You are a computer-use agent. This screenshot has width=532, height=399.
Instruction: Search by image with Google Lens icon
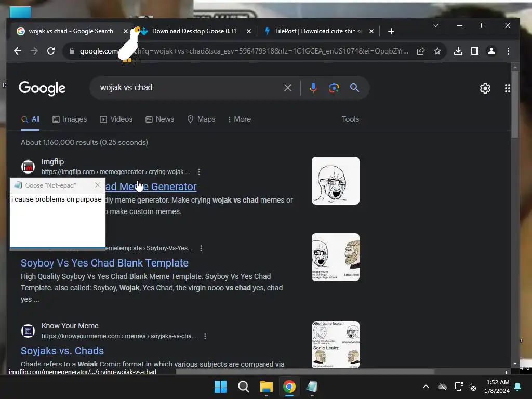click(334, 88)
